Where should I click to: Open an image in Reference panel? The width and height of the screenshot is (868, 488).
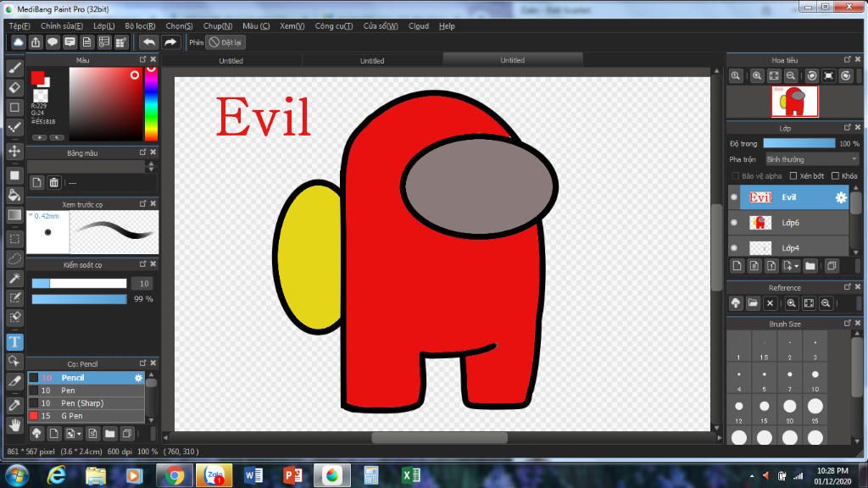753,303
